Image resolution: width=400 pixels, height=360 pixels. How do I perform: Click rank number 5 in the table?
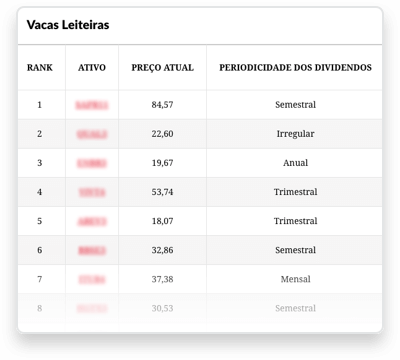pos(40,221)
